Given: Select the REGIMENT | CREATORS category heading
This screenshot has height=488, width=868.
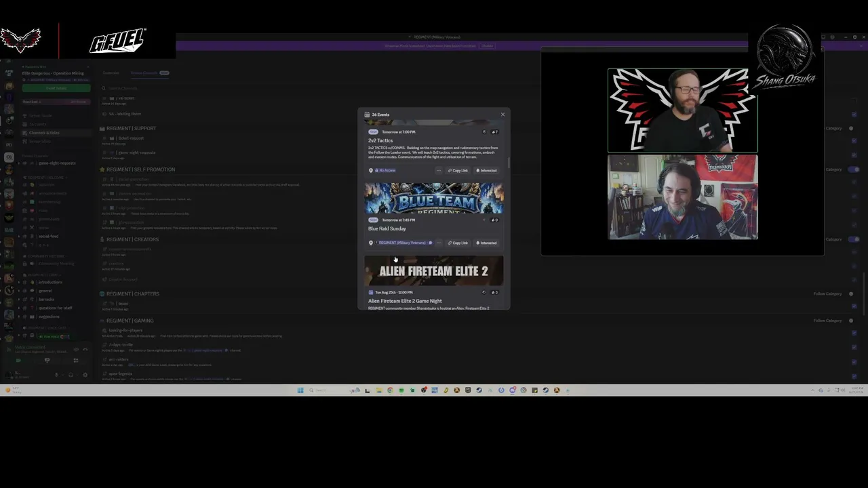Looking at the screenshot, I should (132, 239).
